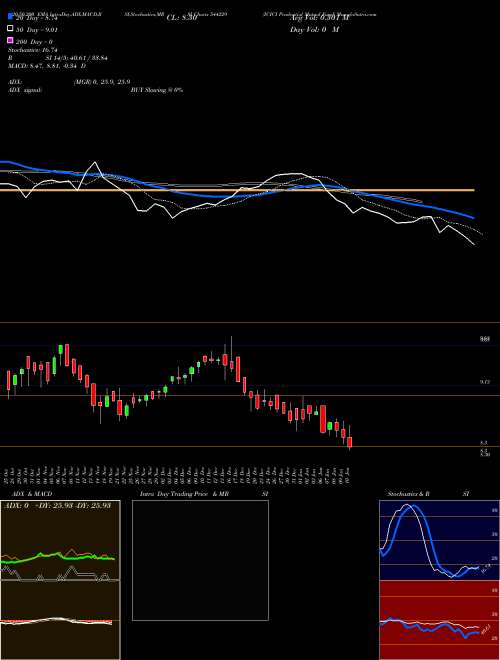Click the '50 Day - 9.01' legend label
This screenshot has width=500, height=660.
click(x=37, y=30)
